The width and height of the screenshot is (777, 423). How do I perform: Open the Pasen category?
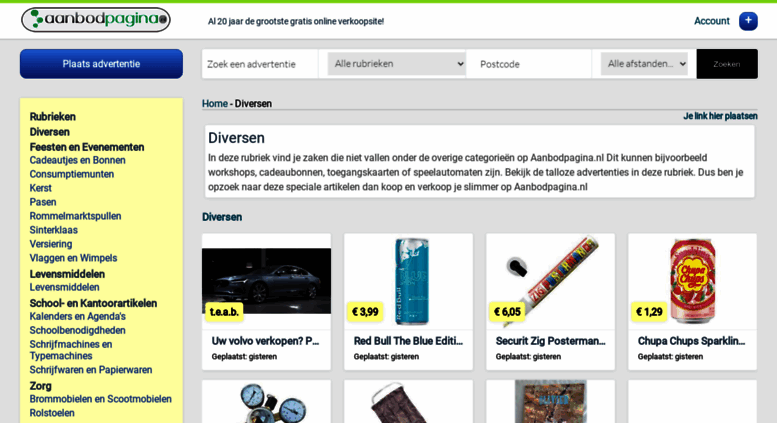click(43, 202)
